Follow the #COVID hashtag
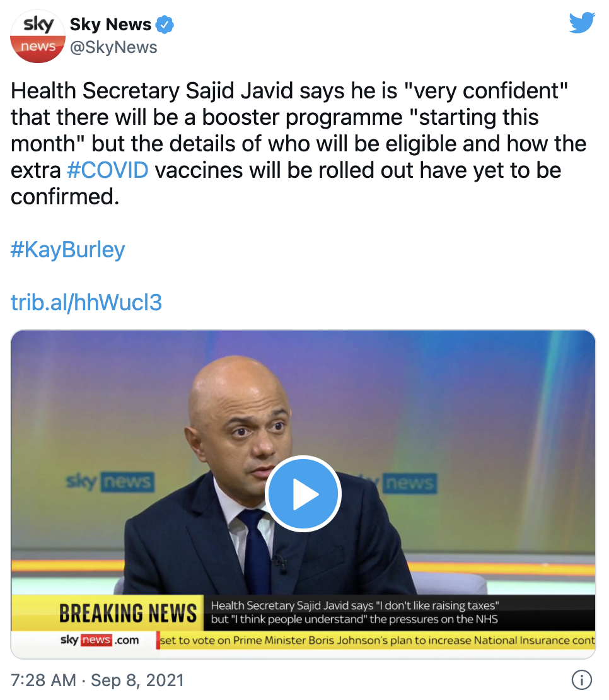Viewport: 609px width, 700px height. click(108, 170)
